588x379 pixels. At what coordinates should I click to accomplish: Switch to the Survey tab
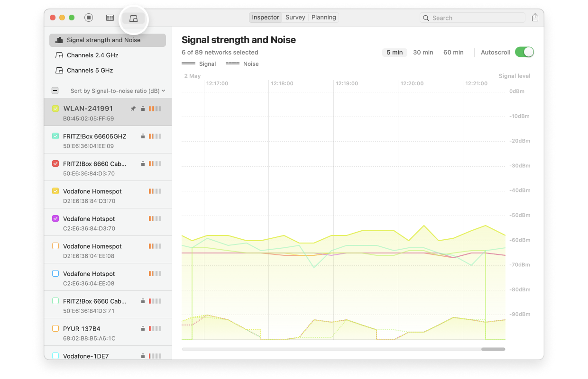tap(295, 18)
